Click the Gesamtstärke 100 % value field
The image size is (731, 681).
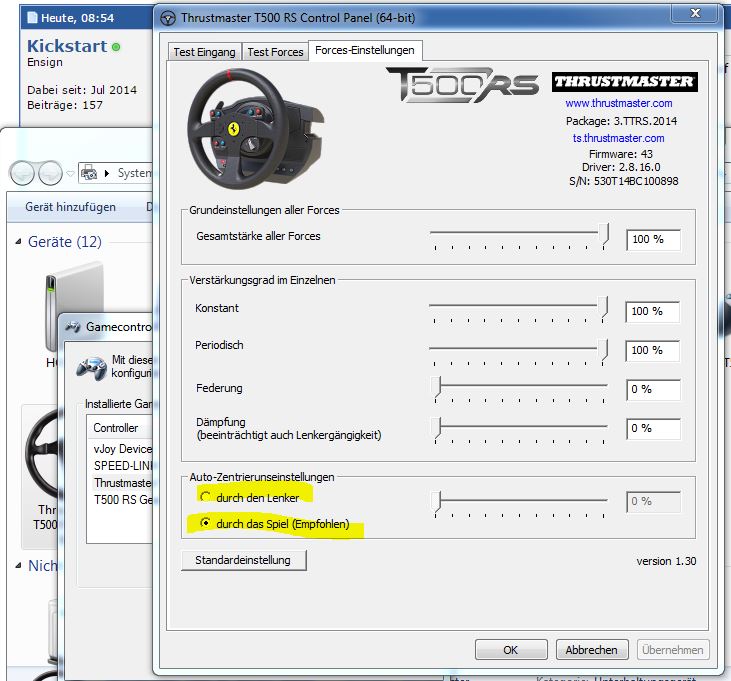pos(653,240)
